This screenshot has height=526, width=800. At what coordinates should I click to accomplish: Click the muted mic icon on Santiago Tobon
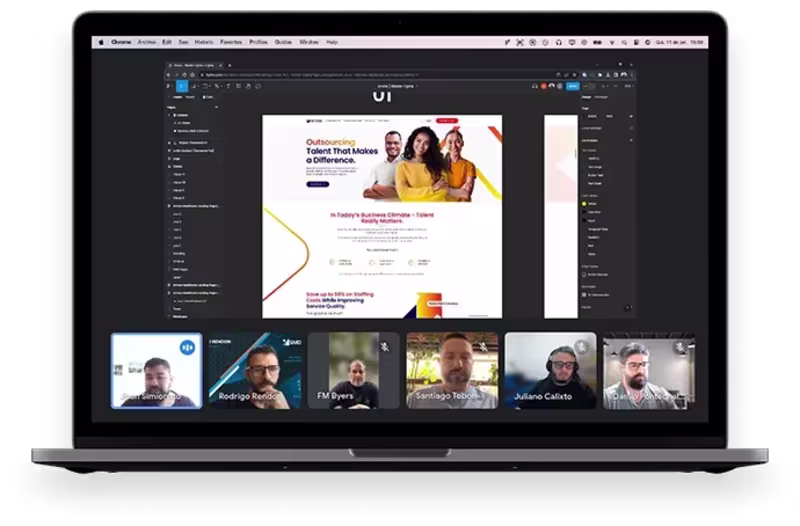click(x=483, y=347)
